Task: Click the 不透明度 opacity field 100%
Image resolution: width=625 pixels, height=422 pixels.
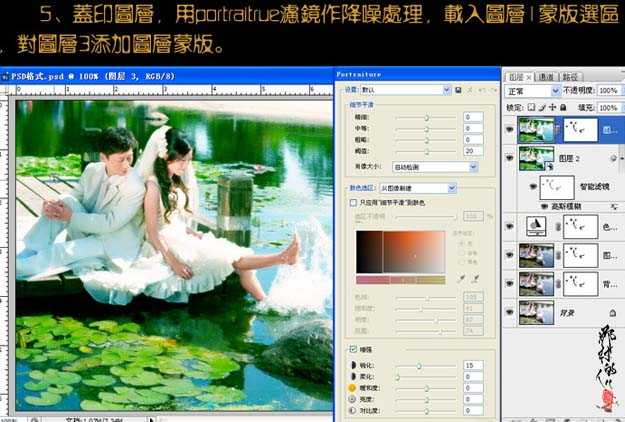Action: pyautogui.click(x=608, y=91)
